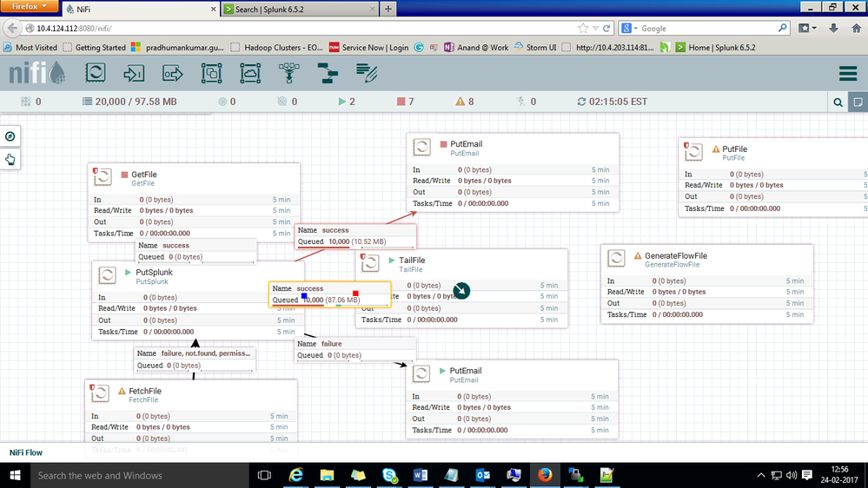
Task: Click the NiFi logo
Action: click(36, 72)
